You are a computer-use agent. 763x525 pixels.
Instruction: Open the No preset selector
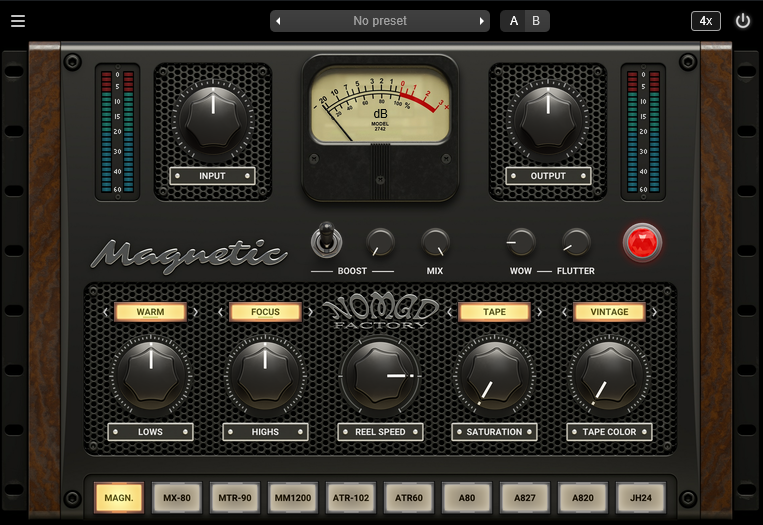(x=380, y=21)
